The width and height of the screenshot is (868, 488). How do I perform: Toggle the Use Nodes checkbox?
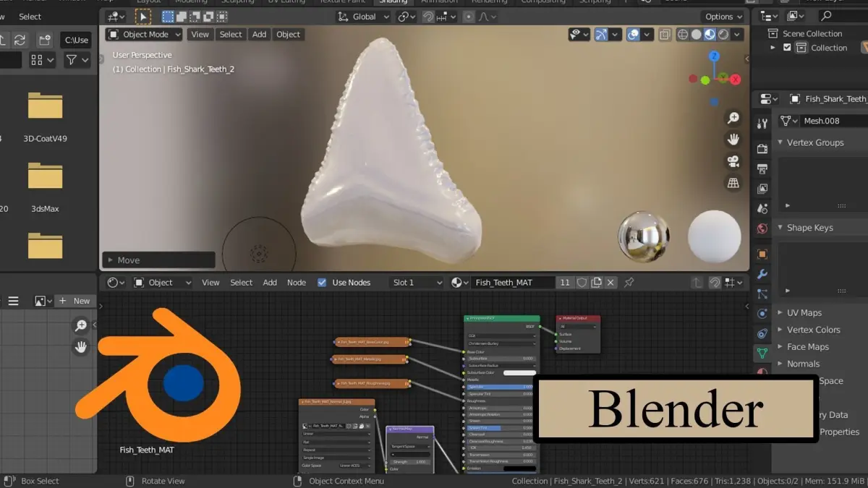(322, 283)
